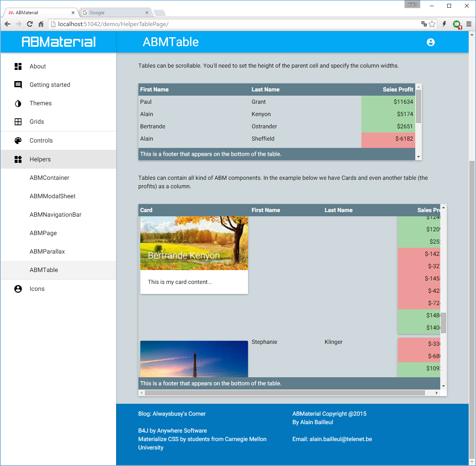
Task: Open the Themes menu item
Action: pos(58,103)
